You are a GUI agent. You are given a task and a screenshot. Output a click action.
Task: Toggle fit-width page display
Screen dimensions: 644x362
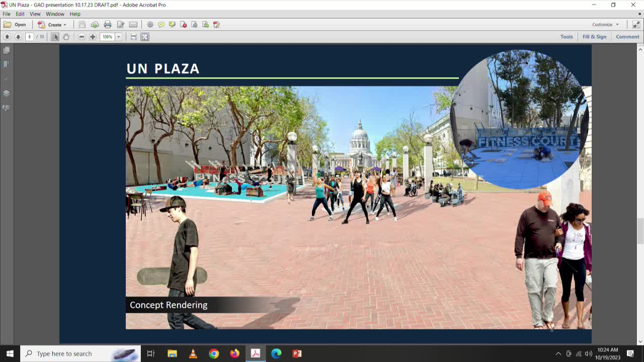pos(133,36)
